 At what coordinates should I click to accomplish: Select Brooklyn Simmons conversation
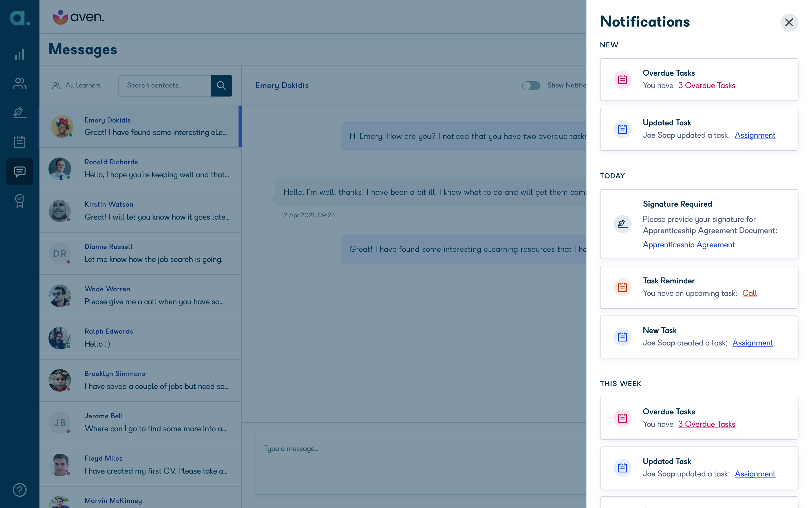pos(140,381)
